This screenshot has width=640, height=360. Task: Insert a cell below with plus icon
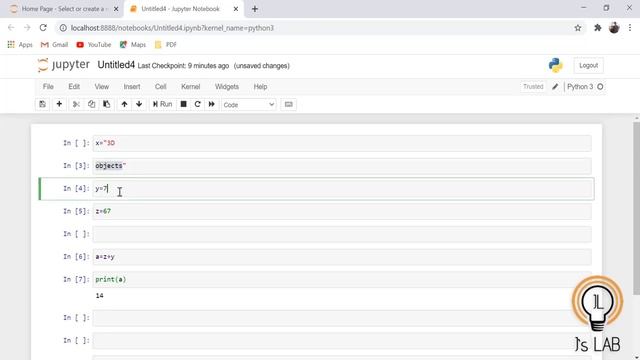(59, 104)
